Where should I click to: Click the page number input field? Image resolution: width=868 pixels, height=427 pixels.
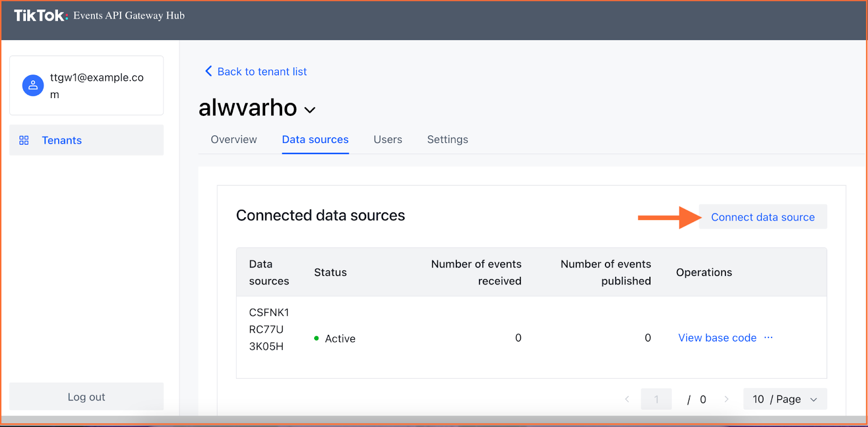coord(656,399)
